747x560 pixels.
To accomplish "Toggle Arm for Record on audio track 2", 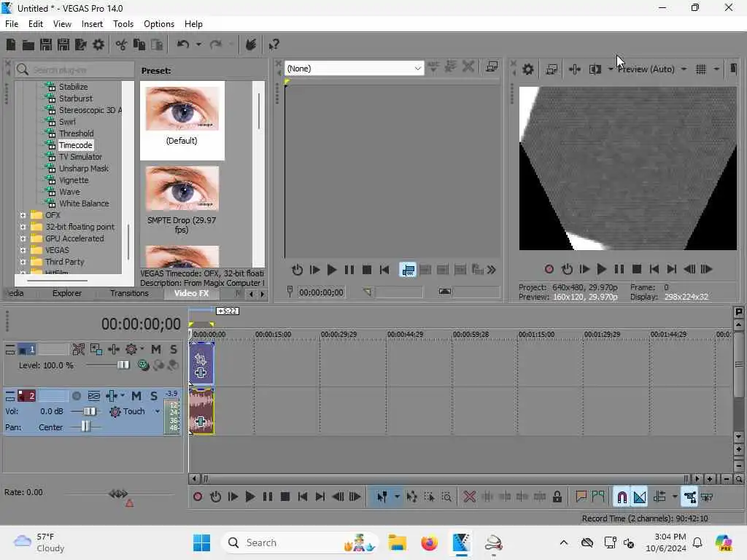I will [x=76, y=396].
